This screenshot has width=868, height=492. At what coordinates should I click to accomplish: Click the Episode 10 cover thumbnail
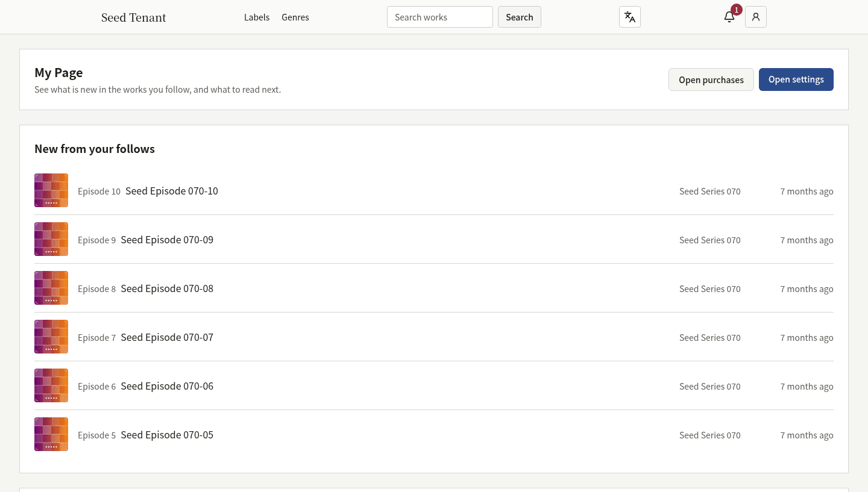point(51,190)
